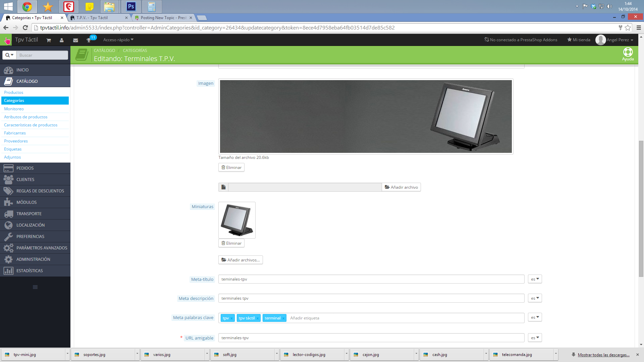The width and height of the screenshot is (644, 362).
Task: Open the trophy notifications icon
Action: pos(89,40)
